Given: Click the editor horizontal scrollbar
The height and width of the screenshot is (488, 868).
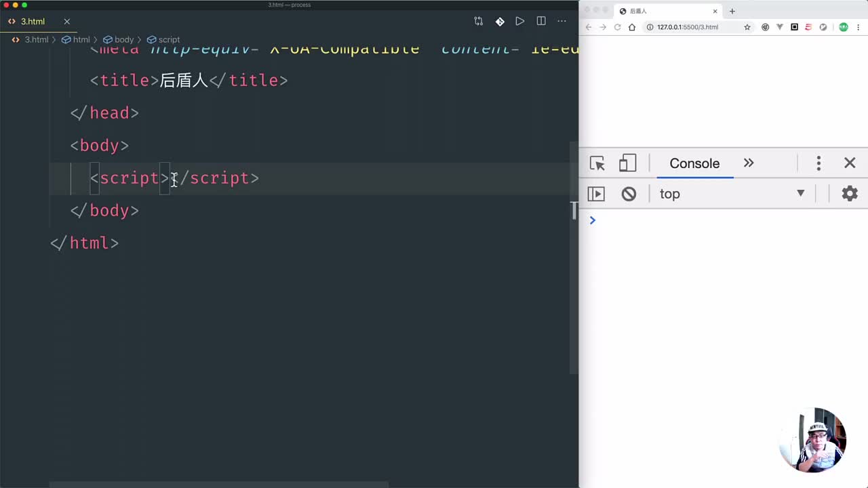Looking at the screenshot, I should (219, 485).
